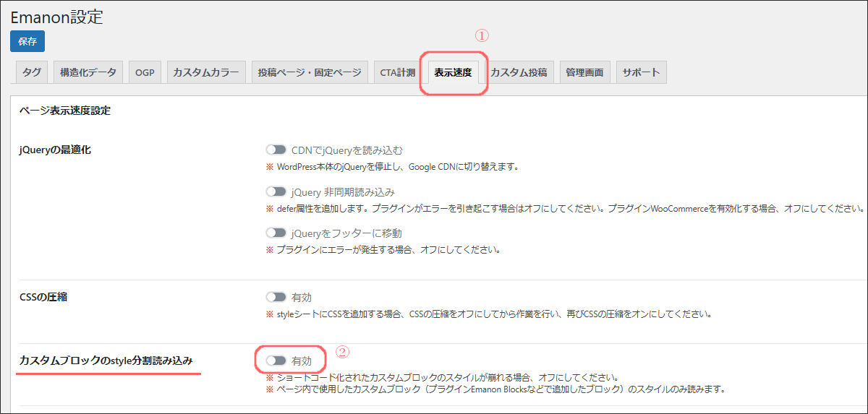868x414 pixels.
Task: Select the OGP tab
Action: (145, 72)
